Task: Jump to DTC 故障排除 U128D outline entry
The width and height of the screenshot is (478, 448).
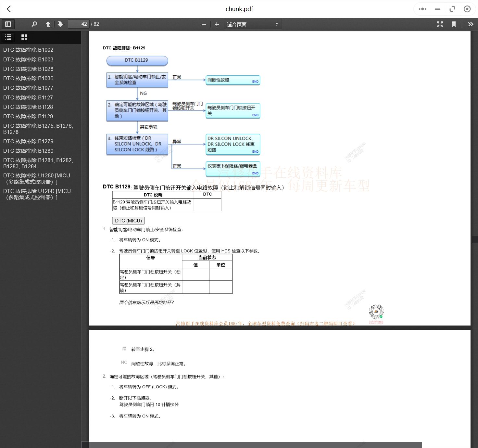Action: pos(37,194)
